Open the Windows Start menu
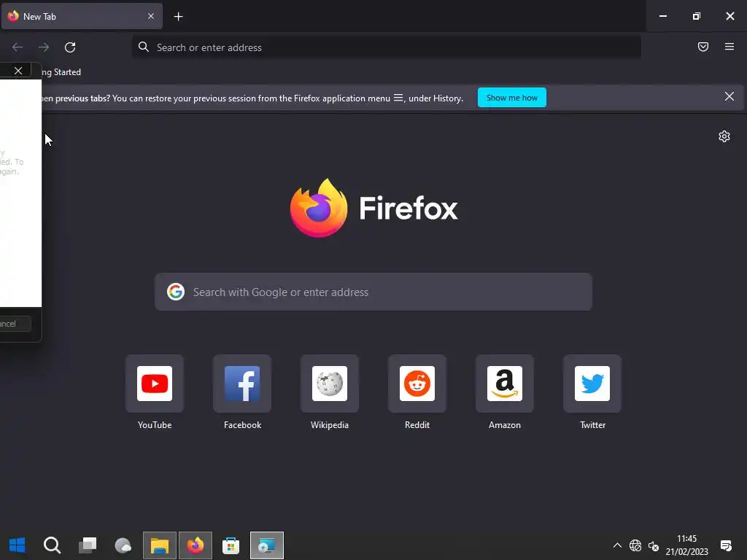747x560 pixels. [18, 545]
